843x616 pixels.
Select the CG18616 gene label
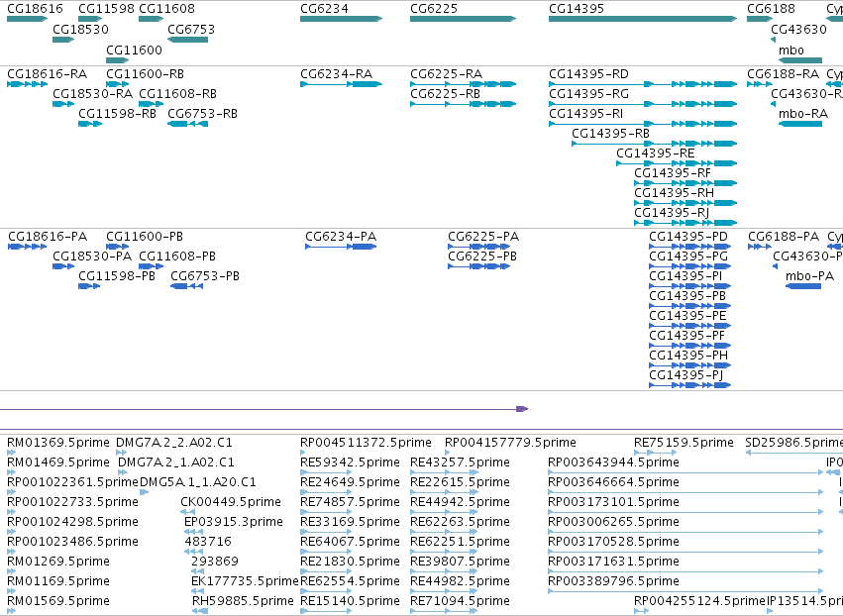point(35,9)
